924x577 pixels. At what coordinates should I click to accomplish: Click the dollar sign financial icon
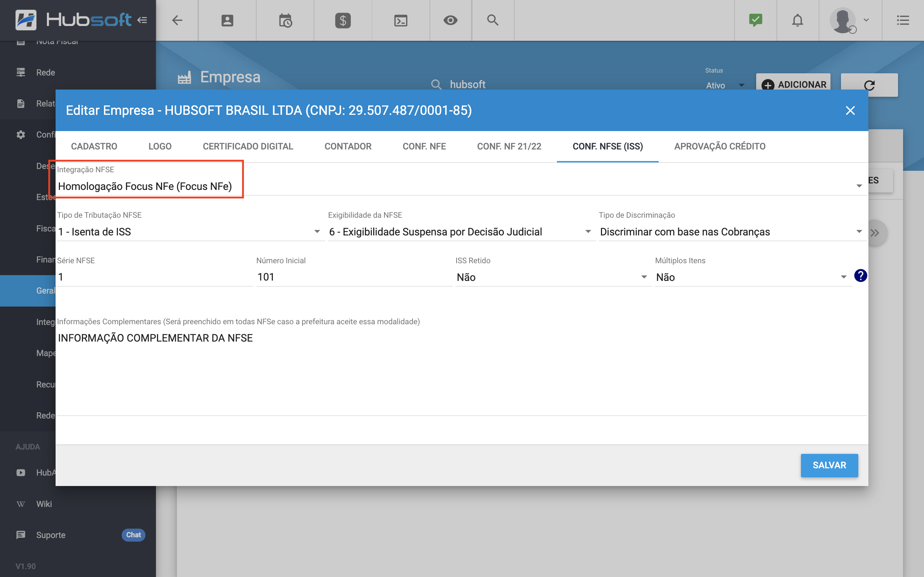pos(343,20)
